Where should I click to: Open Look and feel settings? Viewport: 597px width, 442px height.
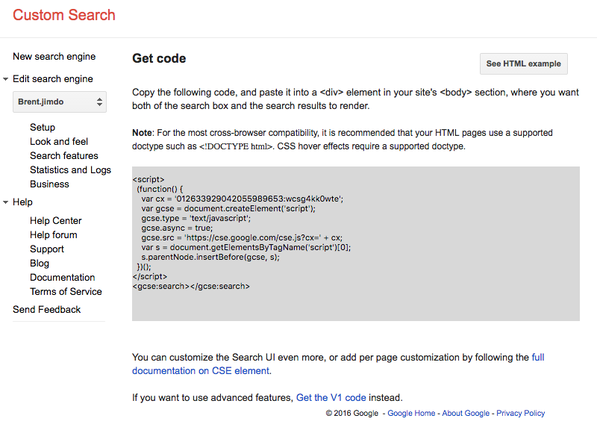[59, 141]
